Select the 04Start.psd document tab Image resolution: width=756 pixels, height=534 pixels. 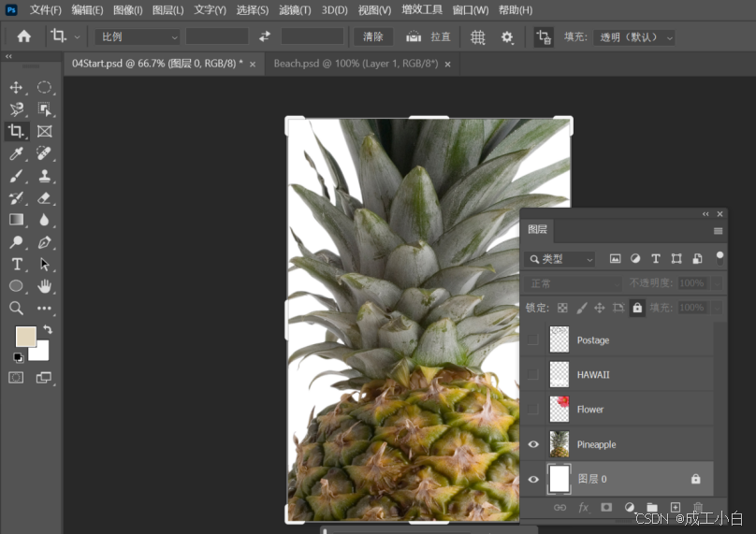[x=157, y=64]
